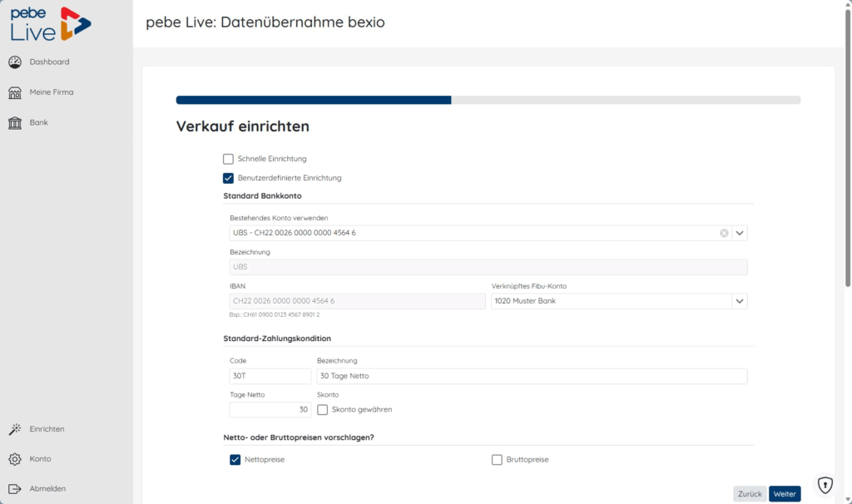Open Einrichten magic wand icon
This screenshot has height=504, width=852.
pos(15,429)
